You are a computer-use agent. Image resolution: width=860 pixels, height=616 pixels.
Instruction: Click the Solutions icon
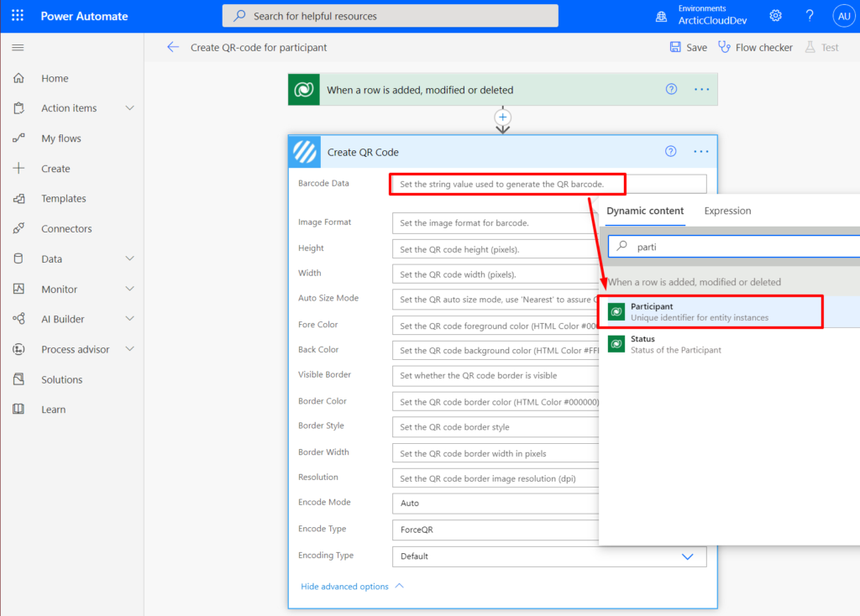click(18, 379)
